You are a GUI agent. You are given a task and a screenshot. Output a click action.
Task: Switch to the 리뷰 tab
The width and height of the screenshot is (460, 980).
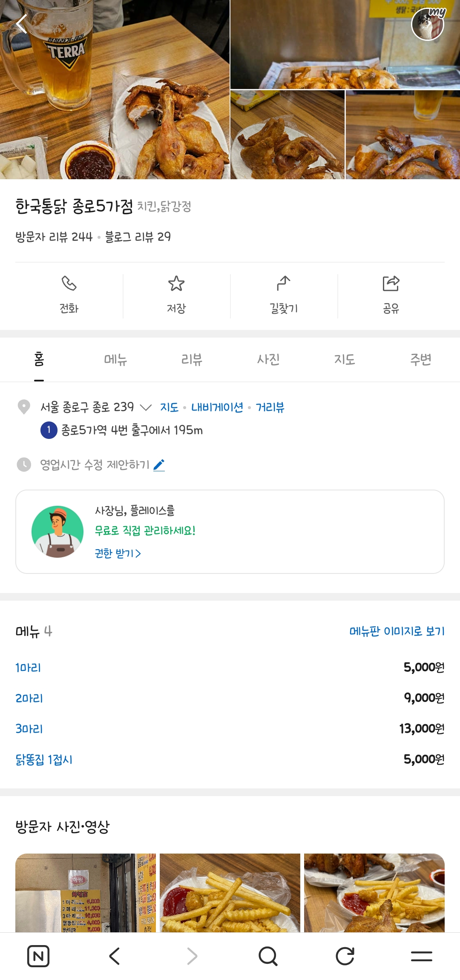pos(192,360)
